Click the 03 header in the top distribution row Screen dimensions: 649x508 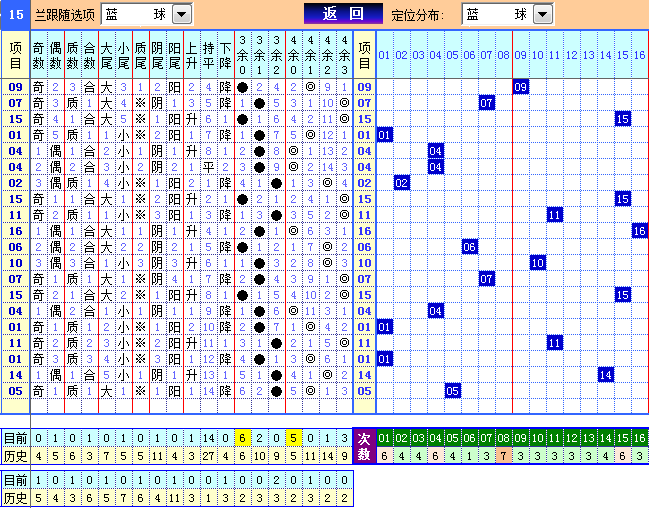coord(418,55)
